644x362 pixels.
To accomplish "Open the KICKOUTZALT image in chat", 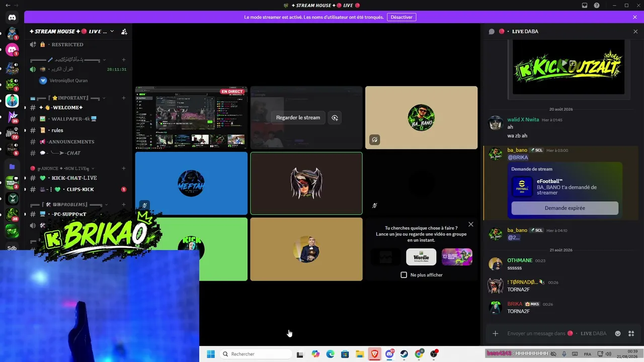I will pos(569,67).
